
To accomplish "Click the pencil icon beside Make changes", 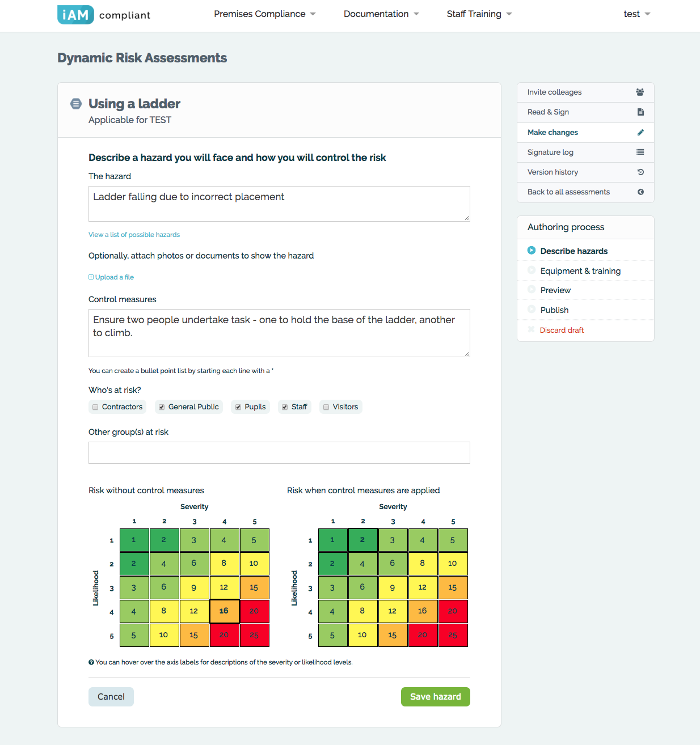I will (x=640, y=132).
